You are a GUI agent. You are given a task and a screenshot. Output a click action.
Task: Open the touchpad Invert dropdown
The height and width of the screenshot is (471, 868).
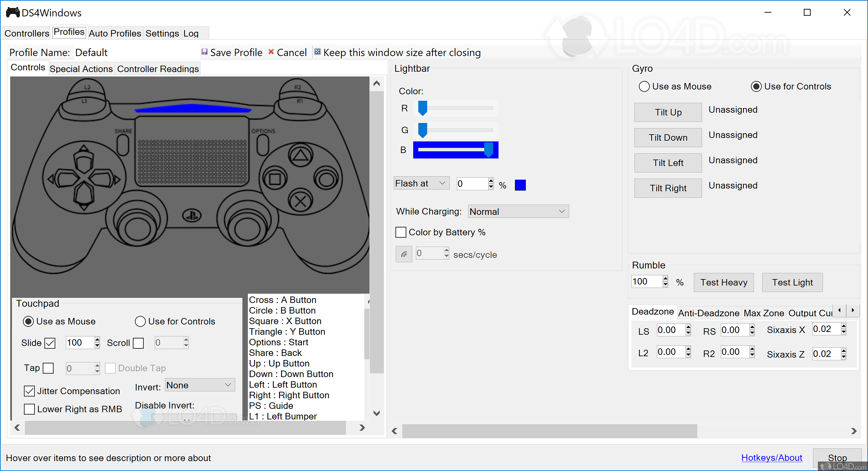point(200,385)
